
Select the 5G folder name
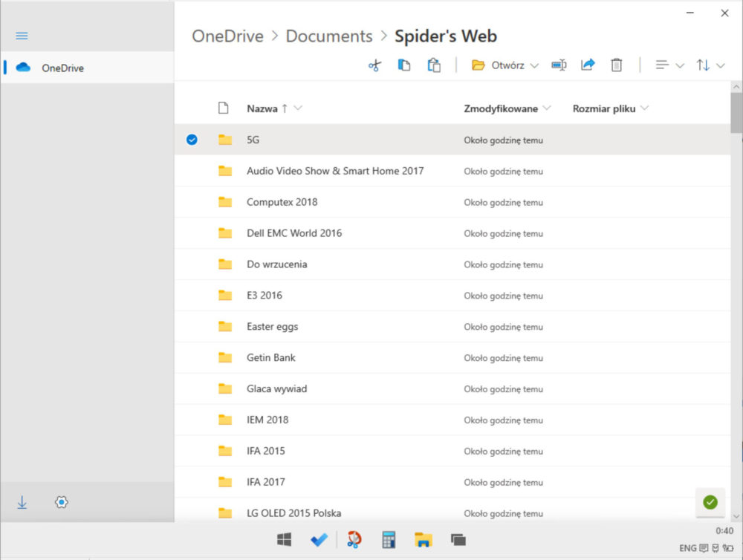pos(253,140)
